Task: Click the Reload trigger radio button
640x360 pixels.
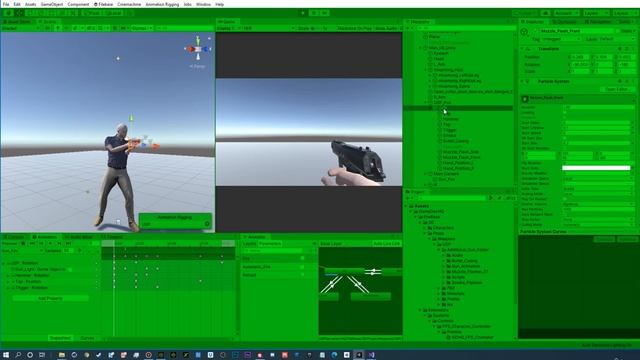Action: (x=302, y=275)
